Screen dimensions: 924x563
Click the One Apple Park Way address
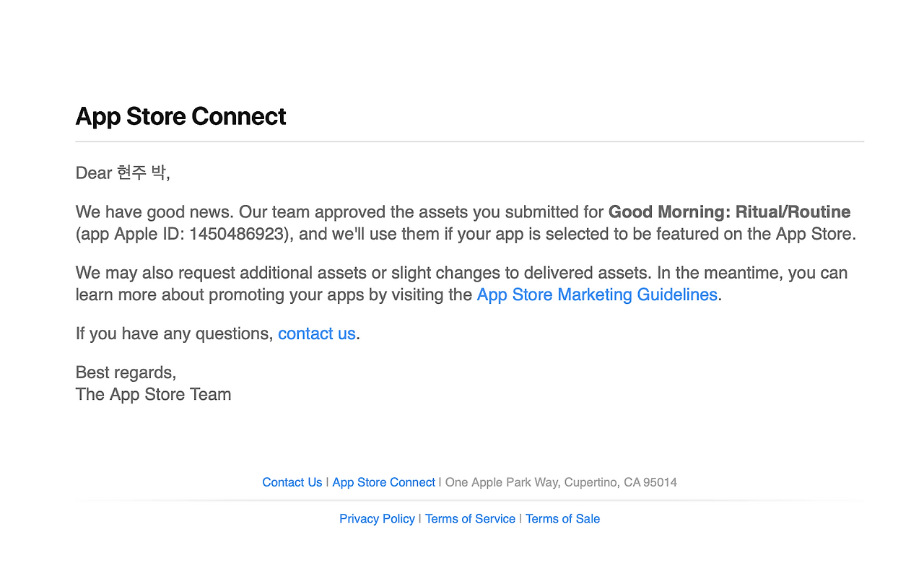tap(561, 482)
